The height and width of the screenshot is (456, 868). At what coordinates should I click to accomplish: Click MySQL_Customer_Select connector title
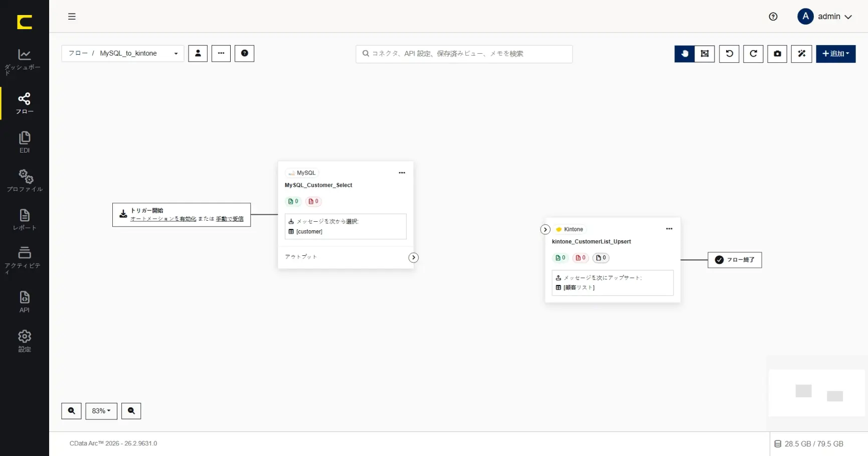318,185
